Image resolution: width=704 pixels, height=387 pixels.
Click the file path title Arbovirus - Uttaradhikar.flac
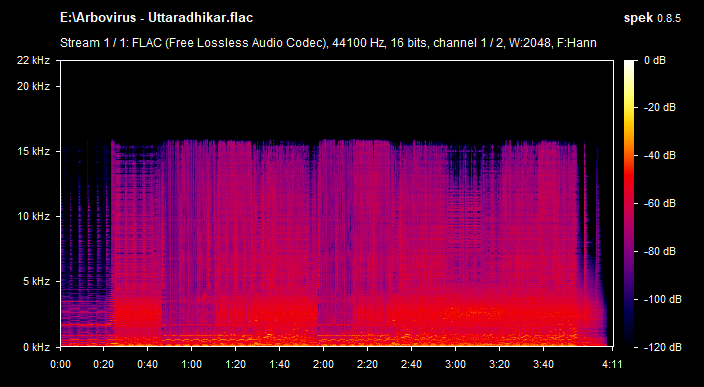click(x=156, y=18)
